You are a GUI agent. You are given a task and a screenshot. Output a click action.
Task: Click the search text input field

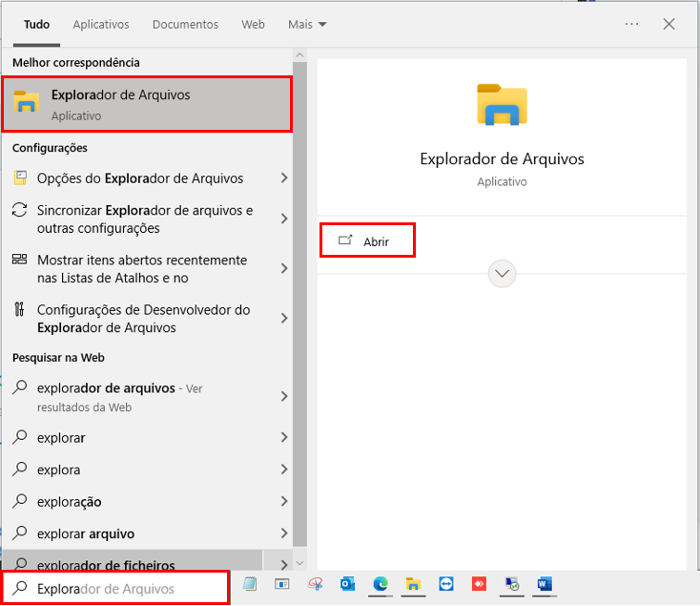(116, 588)
